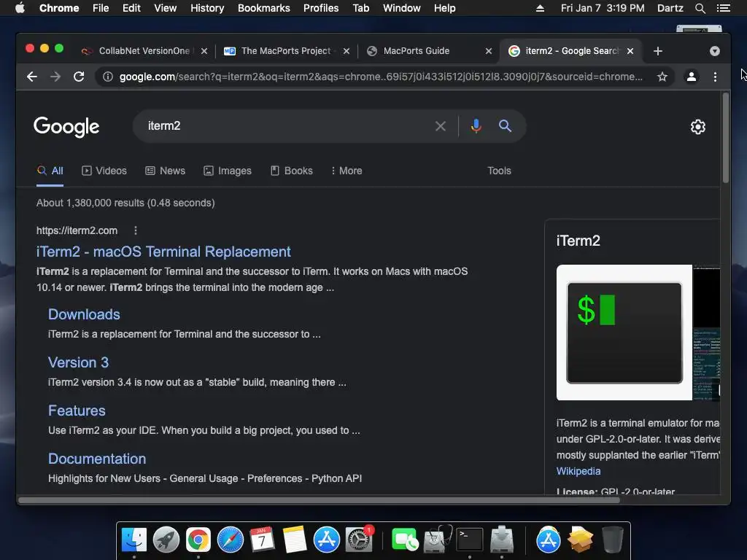747x560 pixels.
Task: Select the All results filter
Action: coord(50,171)
